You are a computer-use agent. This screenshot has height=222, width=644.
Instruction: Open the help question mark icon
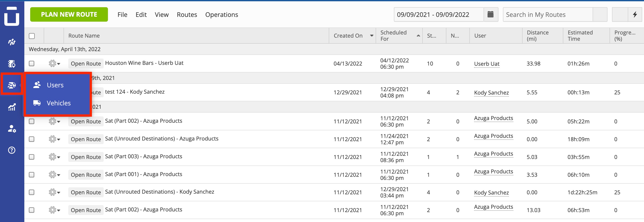point(12,150)
